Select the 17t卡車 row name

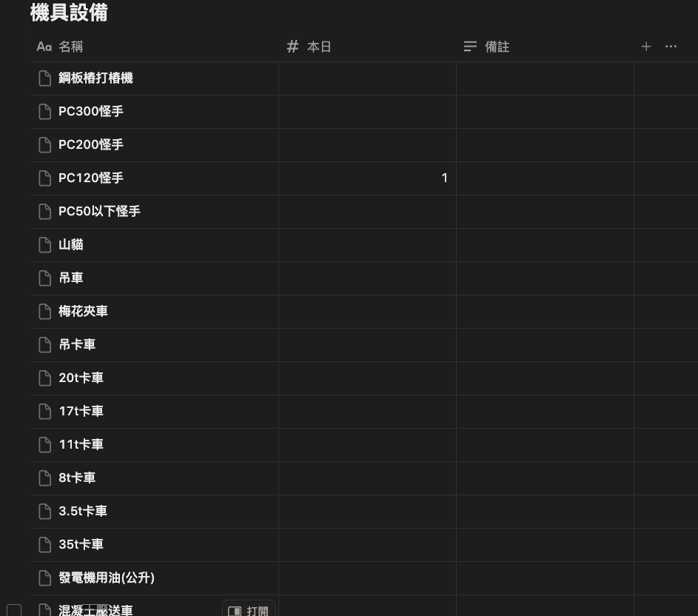[81, 411]
